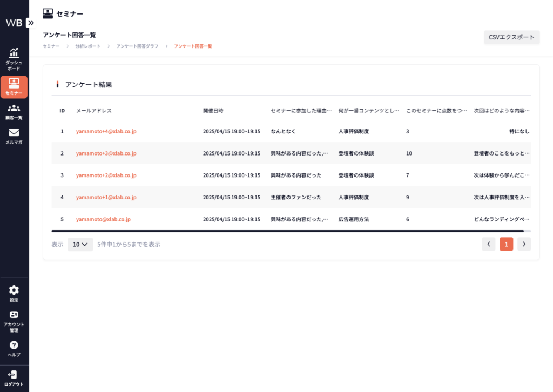The image size is (553, 392).
Task: Go to the next page arrow
Action: 524,244
